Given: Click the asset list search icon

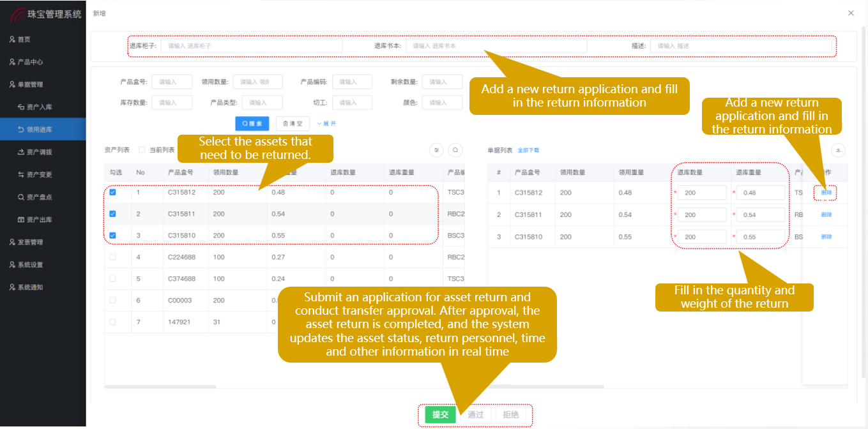Looking at the screenshot, I should (x=455, y=150).
